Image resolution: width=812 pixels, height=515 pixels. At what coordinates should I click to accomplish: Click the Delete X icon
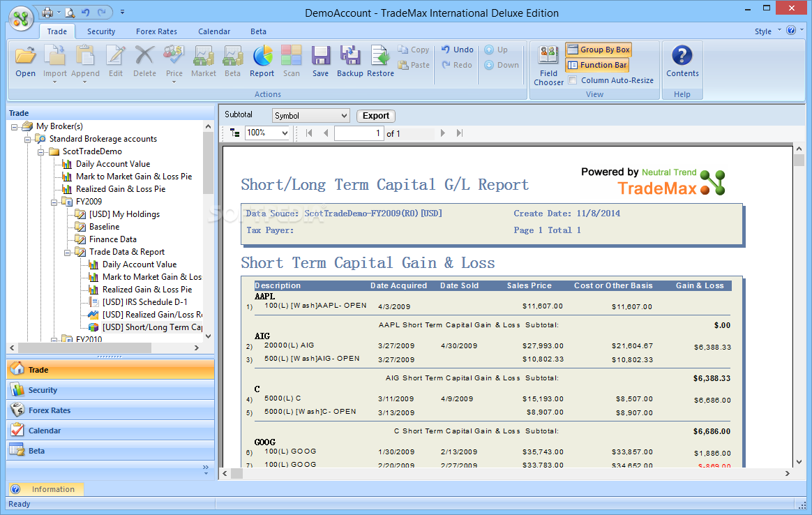[x=144, y=61]
